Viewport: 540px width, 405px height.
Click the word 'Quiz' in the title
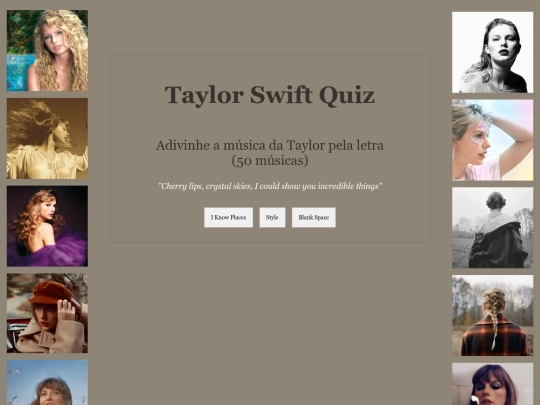tap(347, 95)
